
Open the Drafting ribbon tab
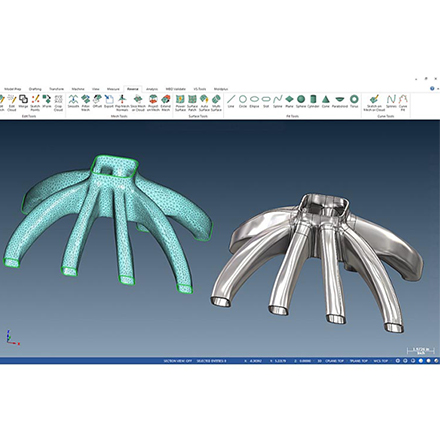point(35,89)
